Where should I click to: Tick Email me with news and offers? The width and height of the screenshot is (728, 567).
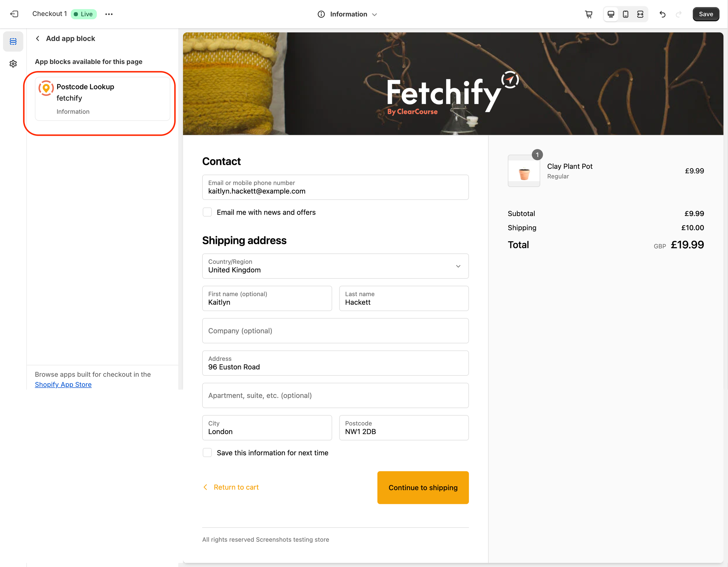point(207,212)
